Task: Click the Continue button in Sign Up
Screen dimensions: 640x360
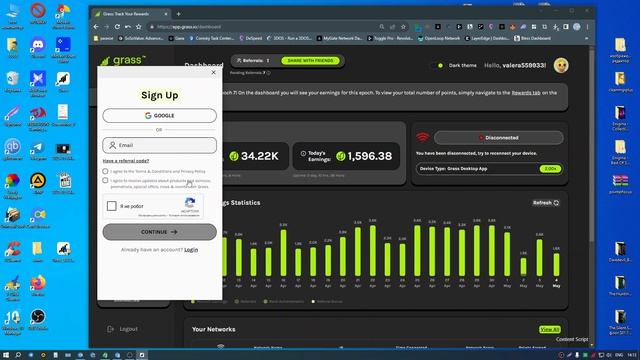Action: (160, 232)
